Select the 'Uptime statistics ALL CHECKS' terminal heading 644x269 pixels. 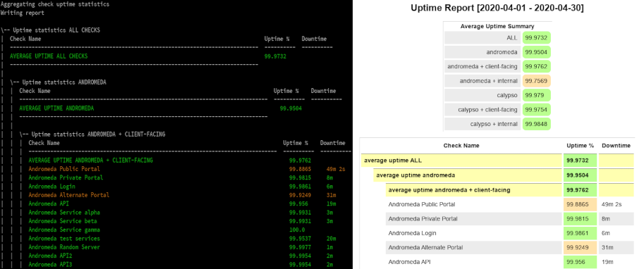click(56, 30)
